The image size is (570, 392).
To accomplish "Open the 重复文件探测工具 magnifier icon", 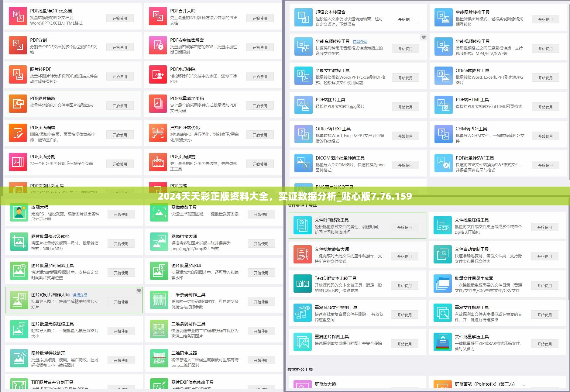I will (443, 313).
